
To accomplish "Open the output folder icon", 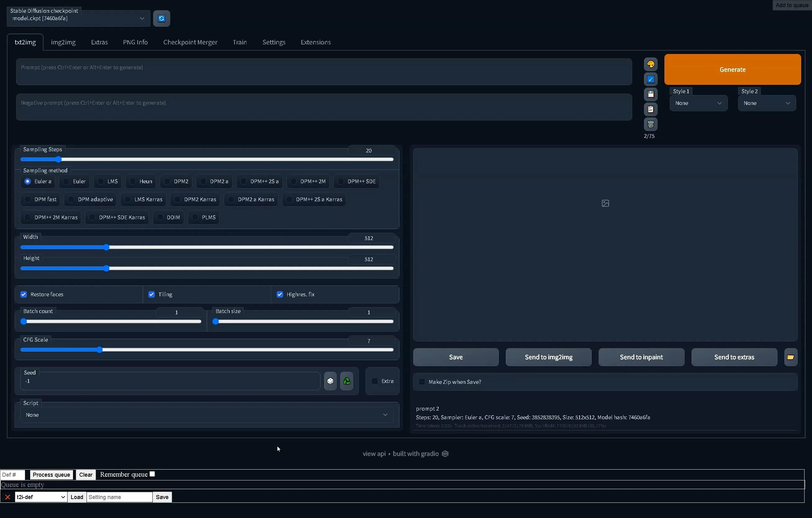I will [x=791, y=357].
